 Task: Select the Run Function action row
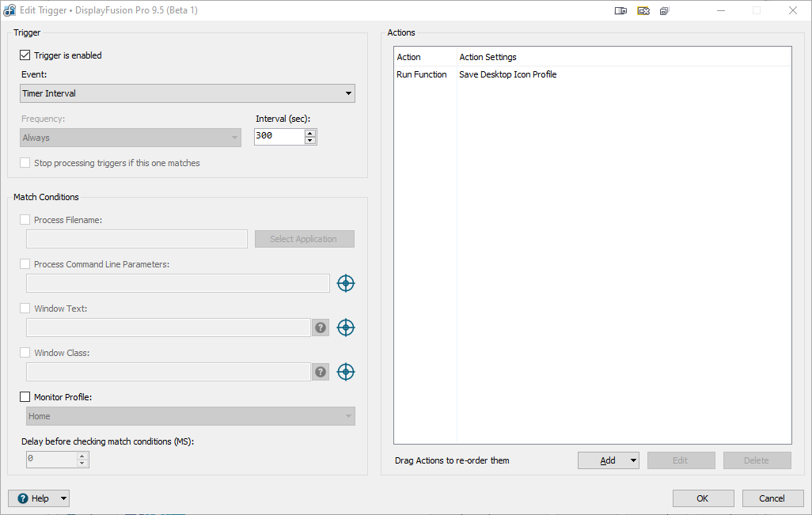coord(422,74)
